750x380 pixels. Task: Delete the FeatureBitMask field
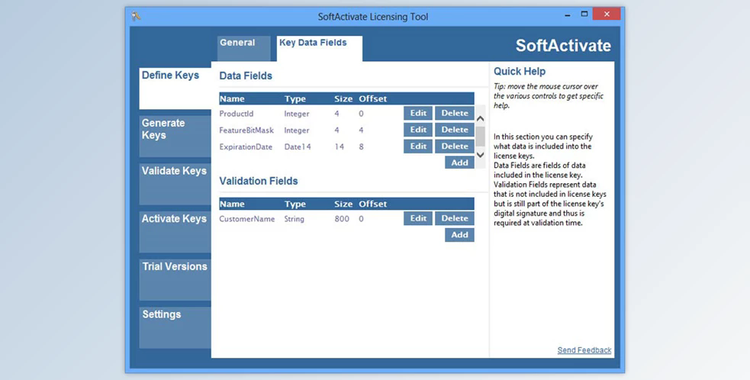tap(454, 130)
